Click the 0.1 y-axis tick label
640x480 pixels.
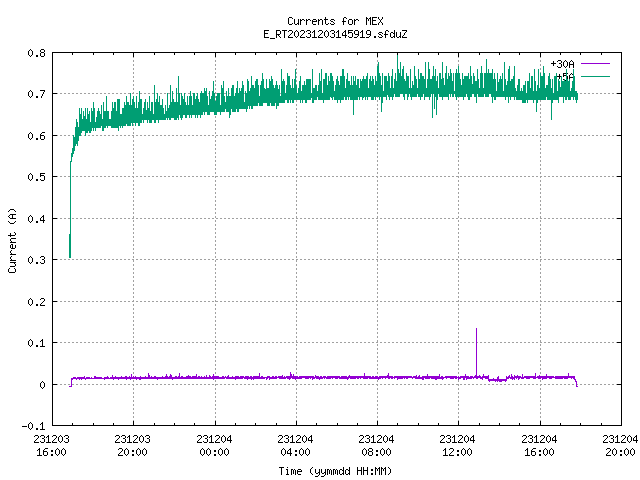(36, 343)
